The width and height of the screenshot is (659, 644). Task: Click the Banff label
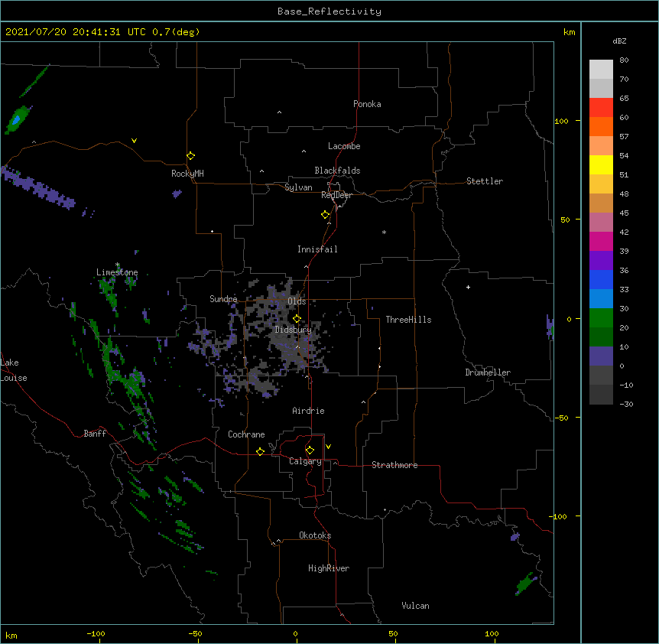(95, 434)
